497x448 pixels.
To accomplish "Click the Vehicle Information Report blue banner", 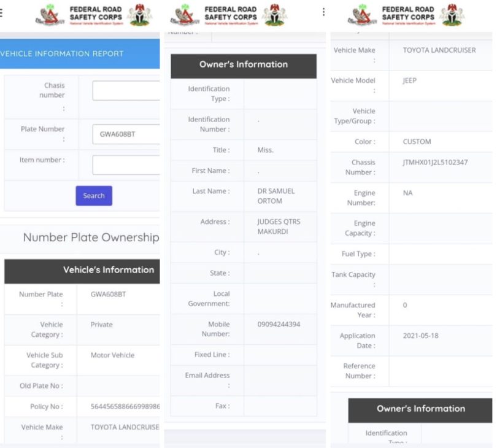I will point(80,53).
